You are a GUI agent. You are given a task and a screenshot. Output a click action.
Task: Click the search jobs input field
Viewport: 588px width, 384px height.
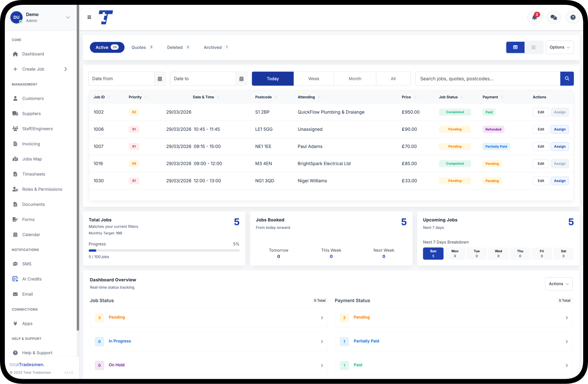[487, 79]
